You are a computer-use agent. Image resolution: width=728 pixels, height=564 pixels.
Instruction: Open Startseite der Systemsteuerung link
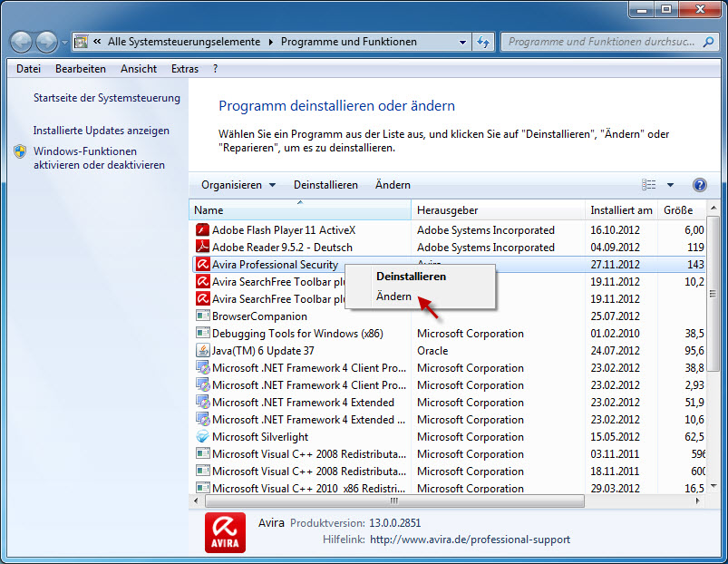tap(107, 98)
